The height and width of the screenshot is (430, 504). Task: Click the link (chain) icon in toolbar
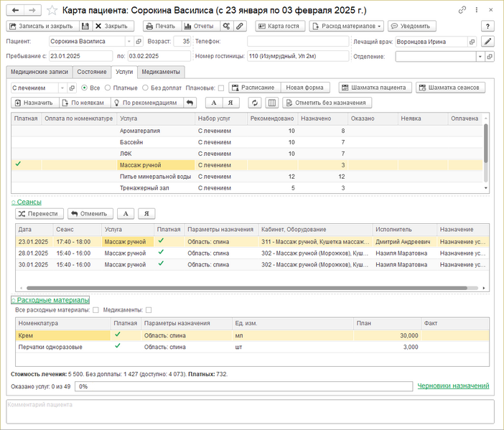point(240,26)
